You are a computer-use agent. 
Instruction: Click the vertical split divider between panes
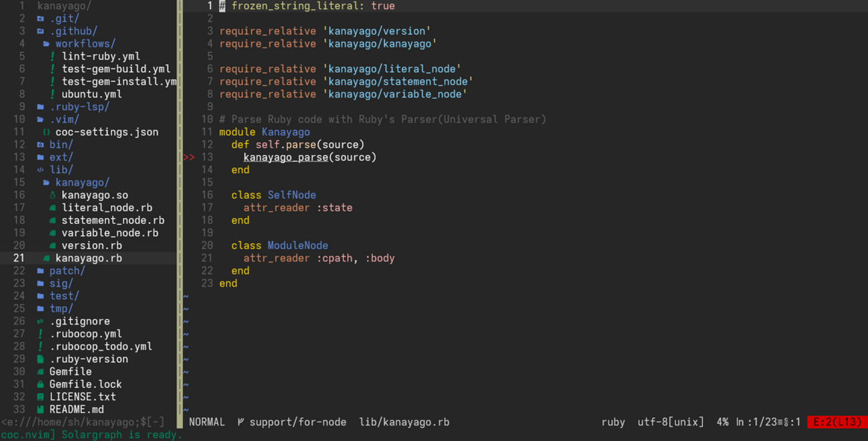180,200
